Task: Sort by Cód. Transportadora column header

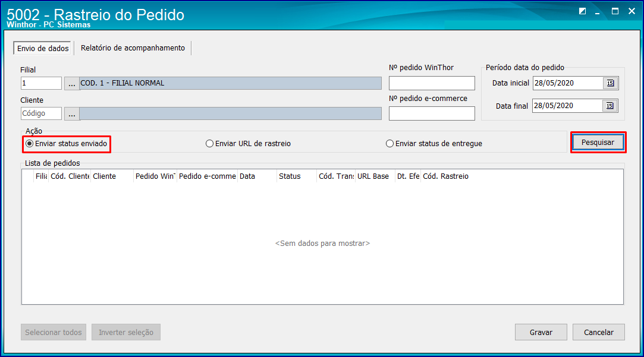Action: (336, 176)
